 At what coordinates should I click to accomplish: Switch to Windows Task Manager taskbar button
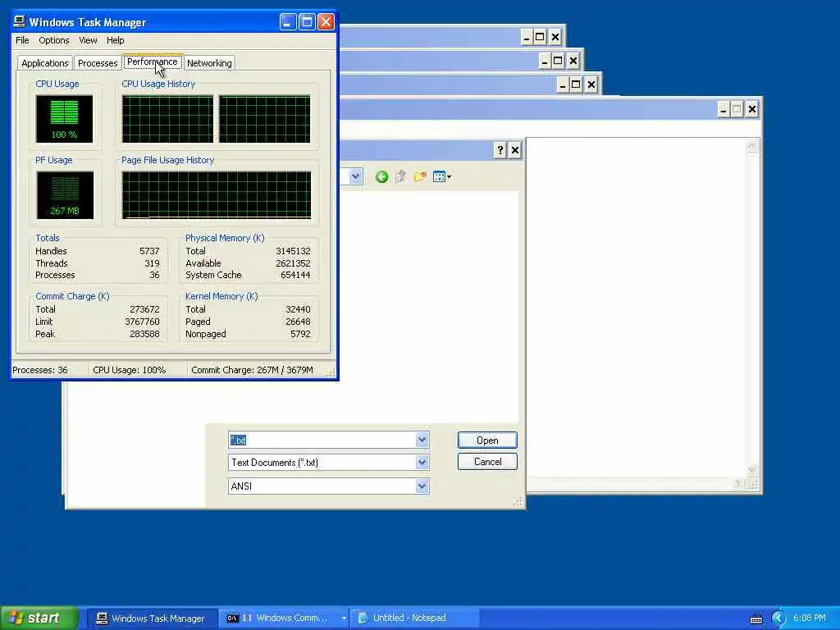pos(151,619)
